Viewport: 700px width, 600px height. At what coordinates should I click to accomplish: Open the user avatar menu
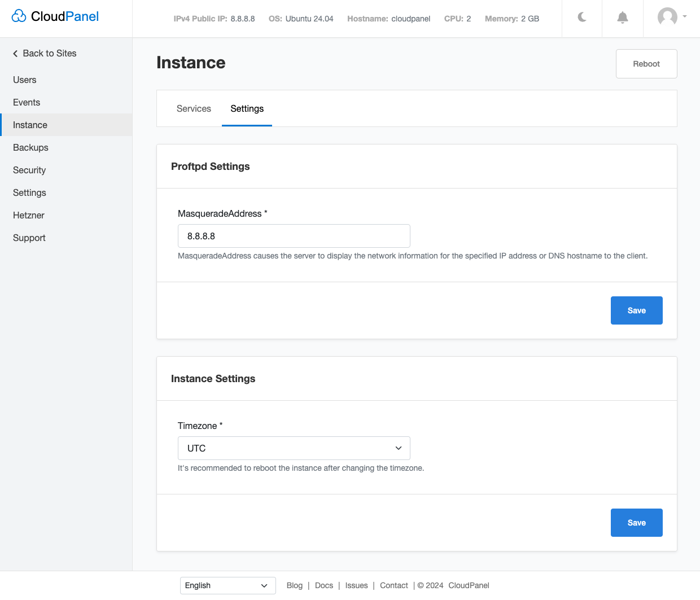(672, 17)
